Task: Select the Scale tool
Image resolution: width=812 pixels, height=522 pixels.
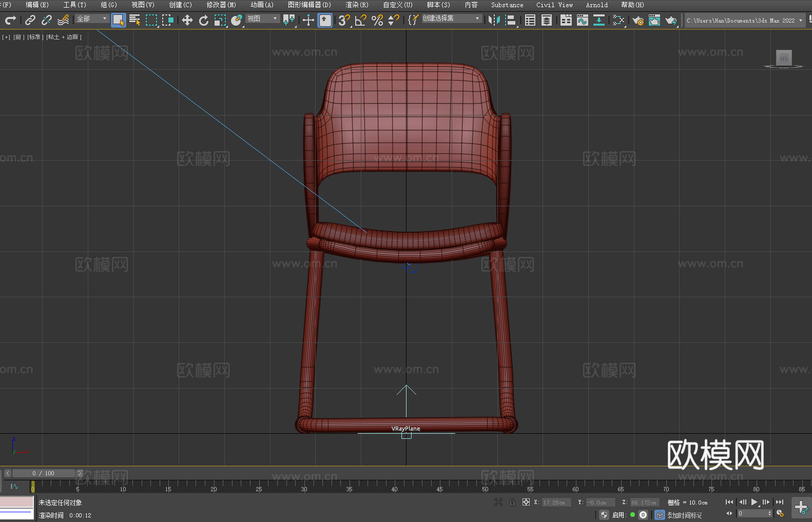Action: (220, 20)
